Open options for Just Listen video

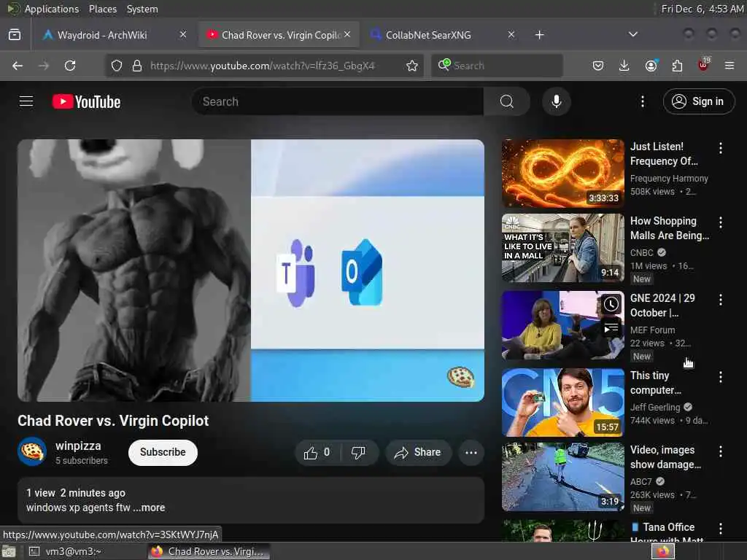tap(720, 148)
